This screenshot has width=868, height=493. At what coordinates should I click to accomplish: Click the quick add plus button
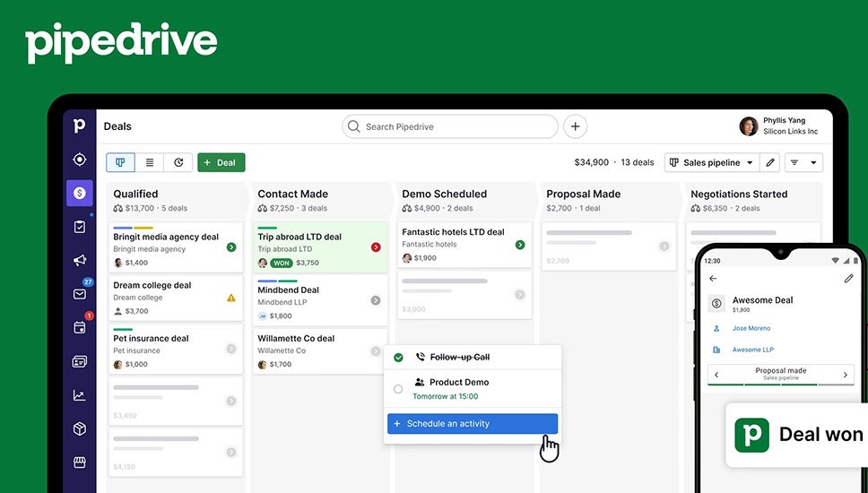pyautogui.click(x=575, y=126)
